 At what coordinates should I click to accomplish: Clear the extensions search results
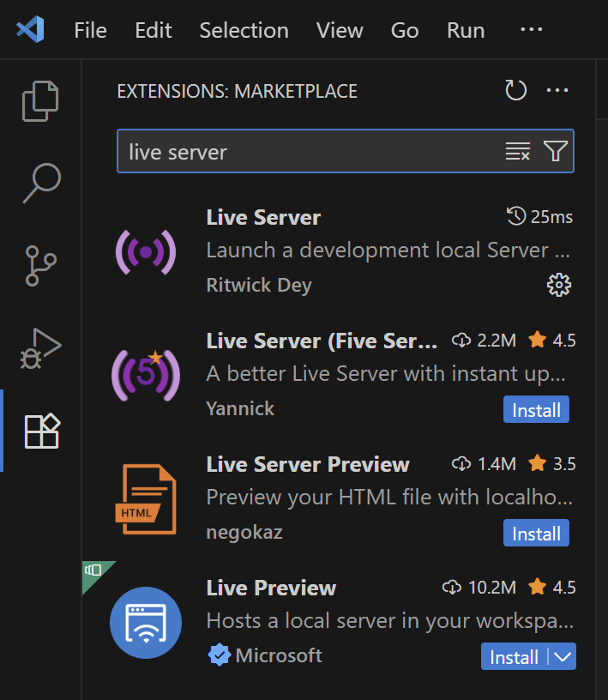pyautogui.click(x=517, y=151)
